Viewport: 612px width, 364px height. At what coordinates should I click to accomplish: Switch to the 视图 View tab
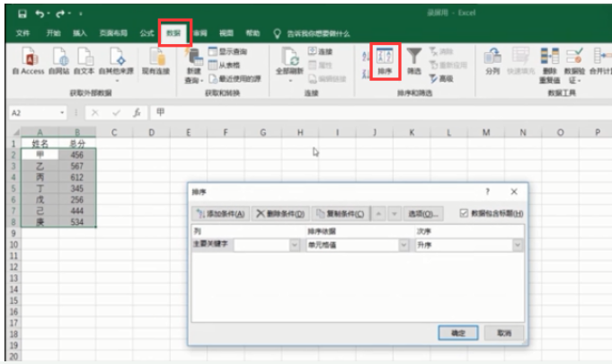click(226, 33)
